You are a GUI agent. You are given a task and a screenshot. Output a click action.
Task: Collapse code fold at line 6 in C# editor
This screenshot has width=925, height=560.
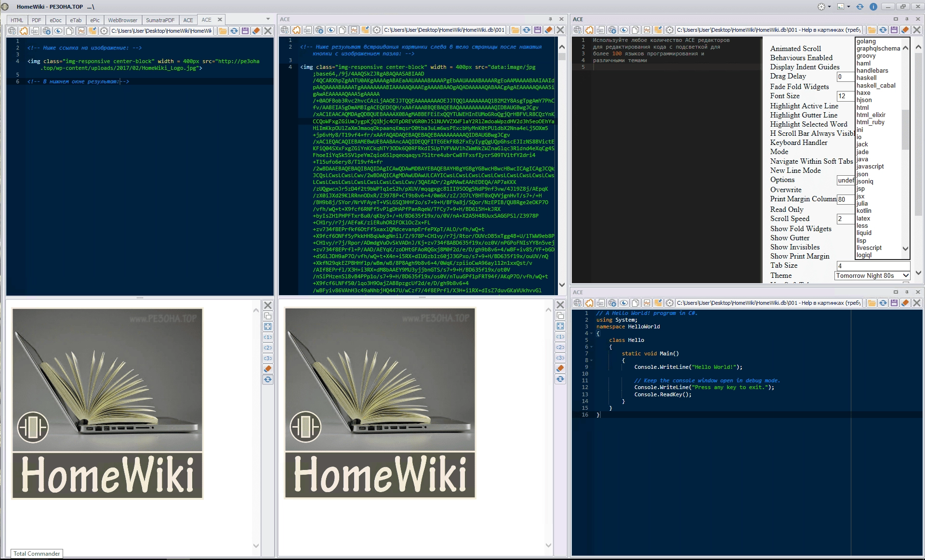pyautogui.click(x=592, y=347)
